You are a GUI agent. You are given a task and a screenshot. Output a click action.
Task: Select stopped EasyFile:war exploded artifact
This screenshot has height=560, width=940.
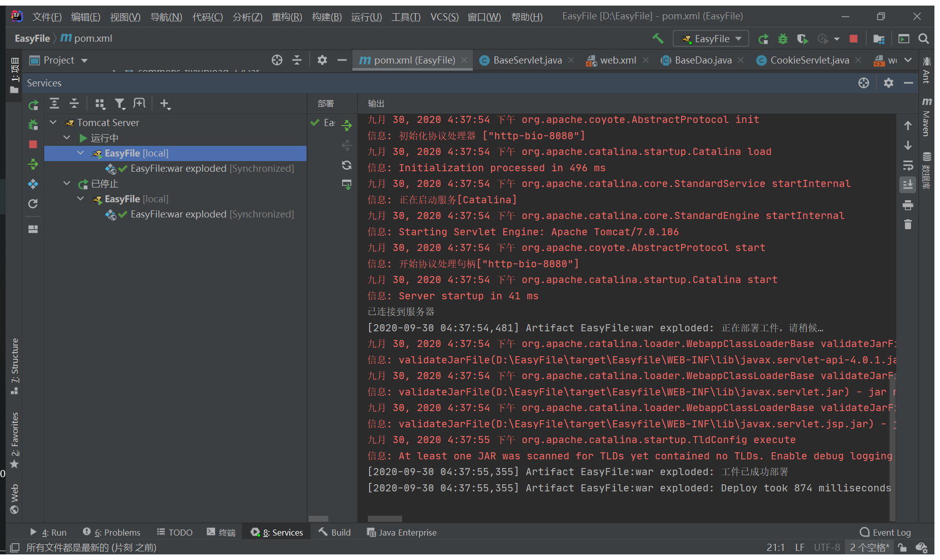pos(199,214)
